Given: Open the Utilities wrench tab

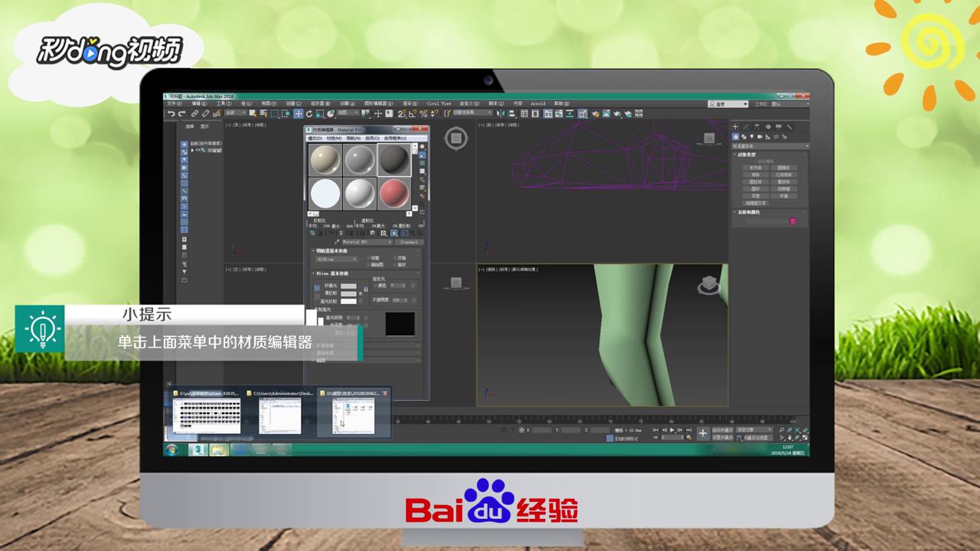Looking at the screenshot, I should [789, 126].
